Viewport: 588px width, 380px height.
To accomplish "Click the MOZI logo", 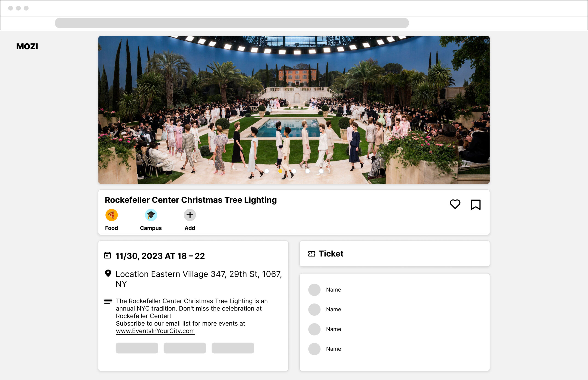I will pos(27,46).
